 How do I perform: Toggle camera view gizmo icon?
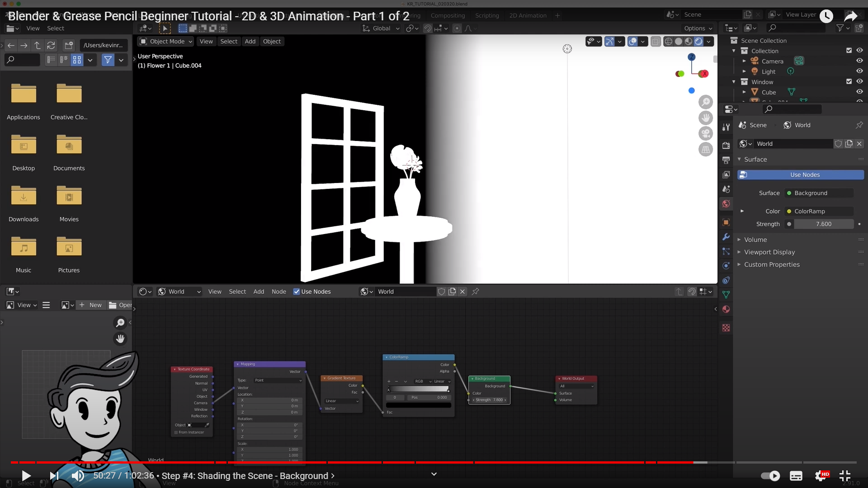705,134
